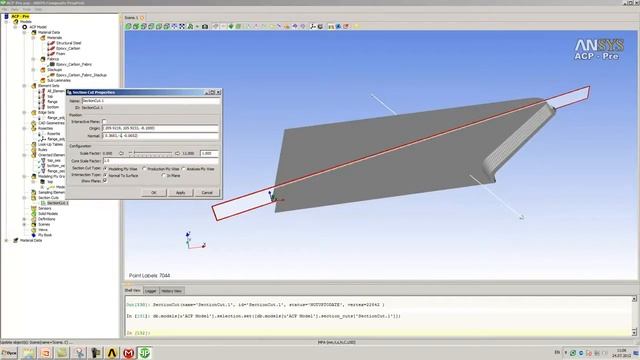Click the Look-Up Tables tree node
The image size is (640, 360).
pyautogui.click(x=51, y=144)
